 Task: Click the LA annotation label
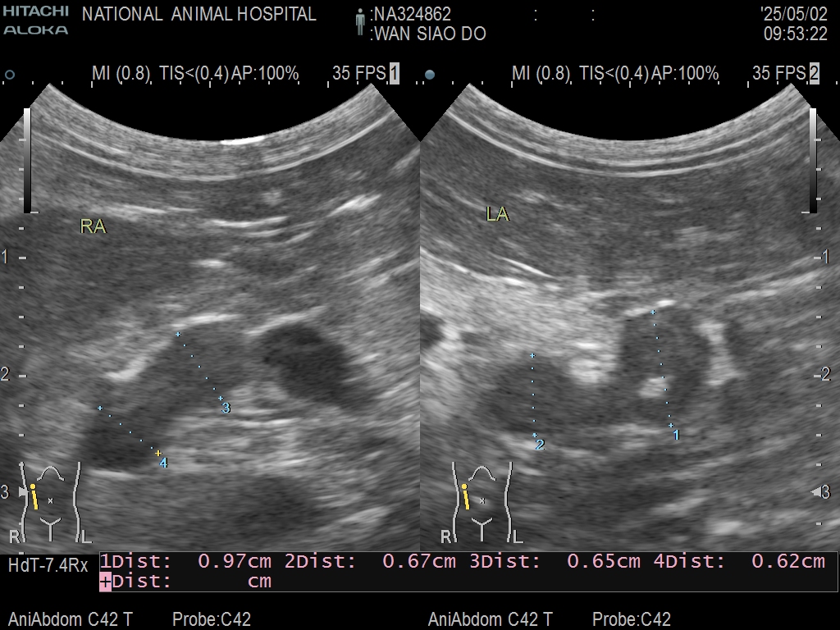point(497,215)
